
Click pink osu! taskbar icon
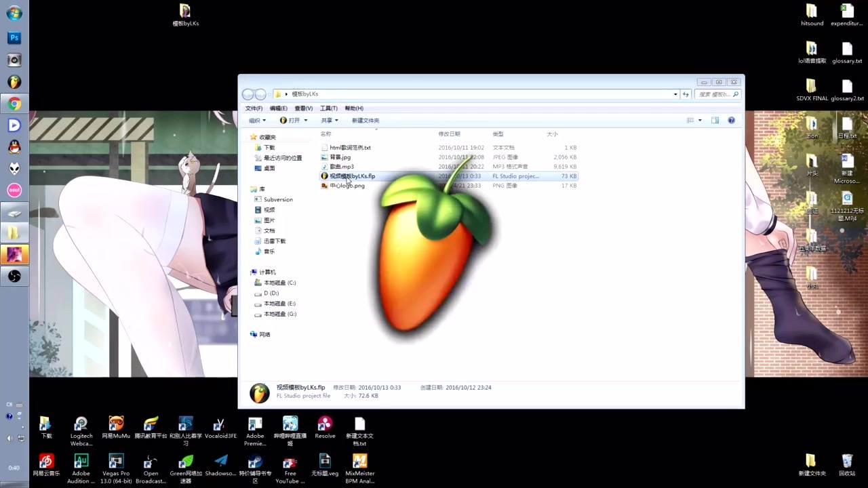pos(14,190)
